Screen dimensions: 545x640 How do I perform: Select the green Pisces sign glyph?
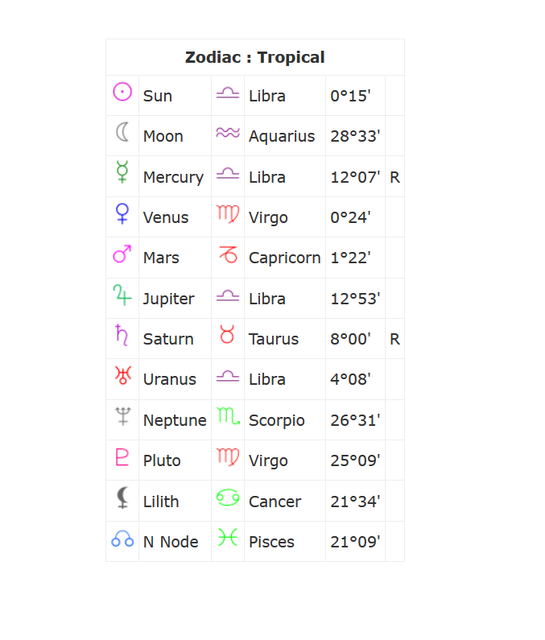227,537
